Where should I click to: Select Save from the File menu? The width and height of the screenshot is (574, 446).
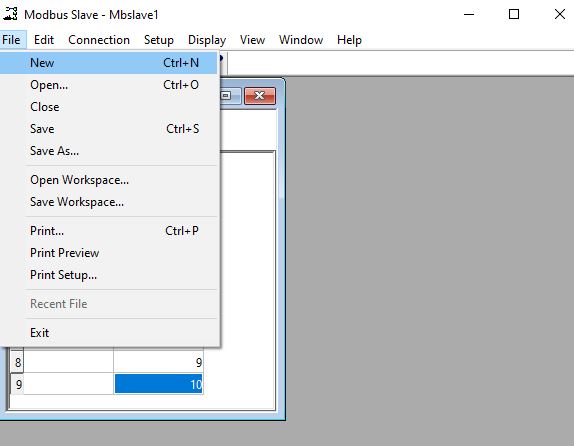[x=109, y=129]
